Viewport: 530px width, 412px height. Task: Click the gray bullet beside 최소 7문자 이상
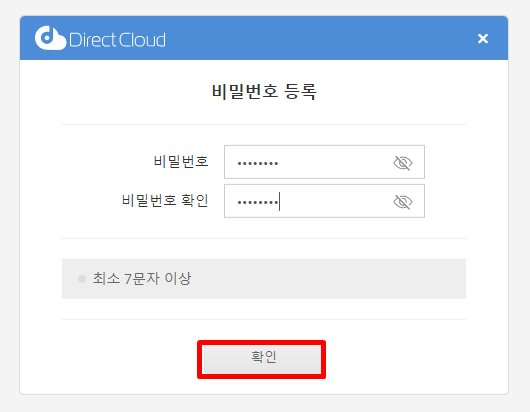point(82,279)
